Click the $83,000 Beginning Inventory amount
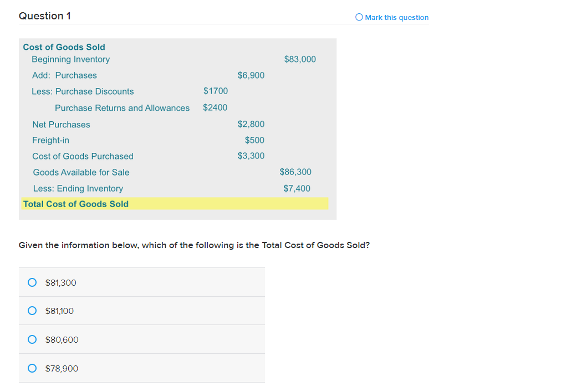The height and width of the screenshot is (392, 582). [300, 59]
